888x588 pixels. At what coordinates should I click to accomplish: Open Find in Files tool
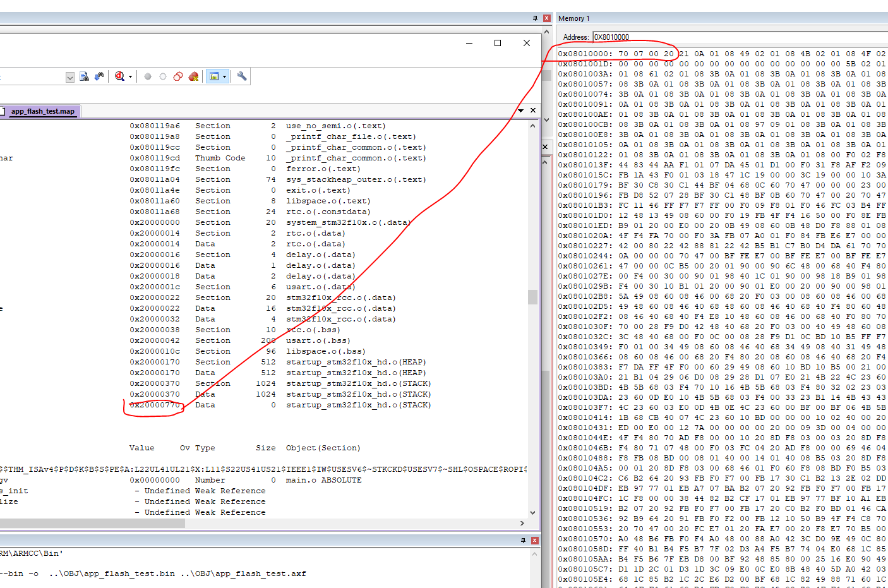point(84,76)
